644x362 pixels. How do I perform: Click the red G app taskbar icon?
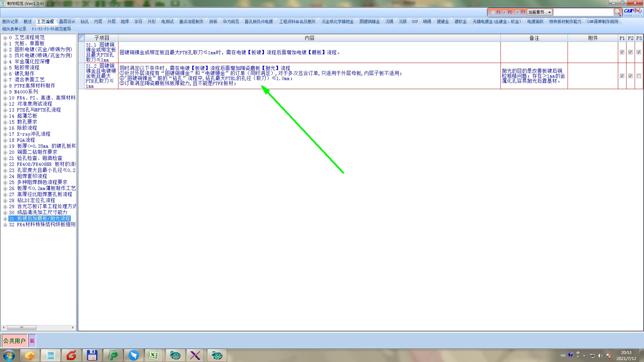pos(71,355)
